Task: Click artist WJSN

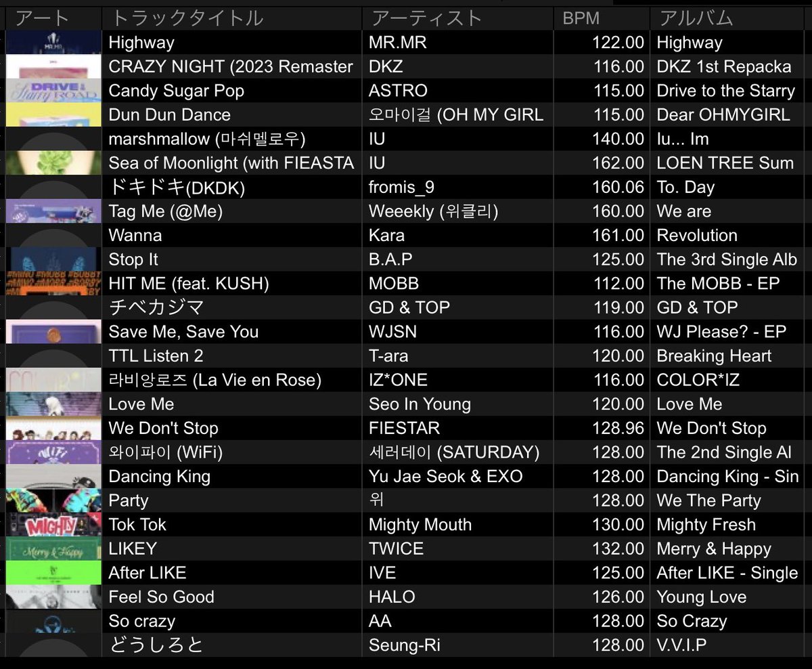Action: coord(392,332)
